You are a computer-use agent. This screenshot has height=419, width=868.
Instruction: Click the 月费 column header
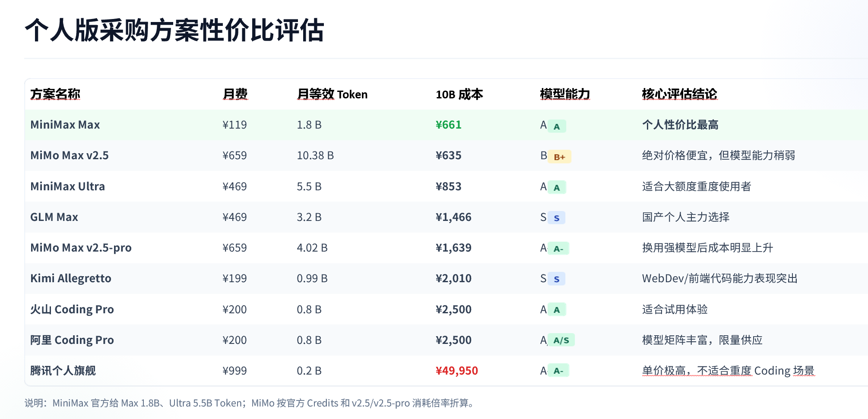pyautogui.click(x=235, y=94)
